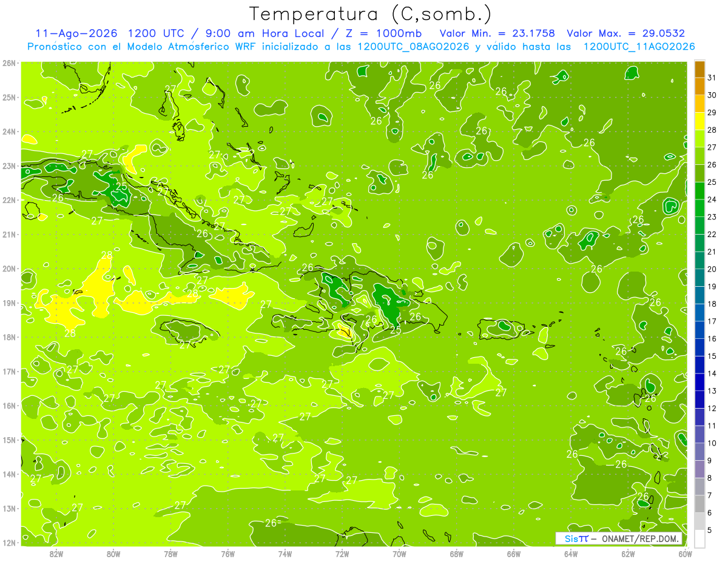
Task: Click the color bar label "29"
Action: (712, 113)
